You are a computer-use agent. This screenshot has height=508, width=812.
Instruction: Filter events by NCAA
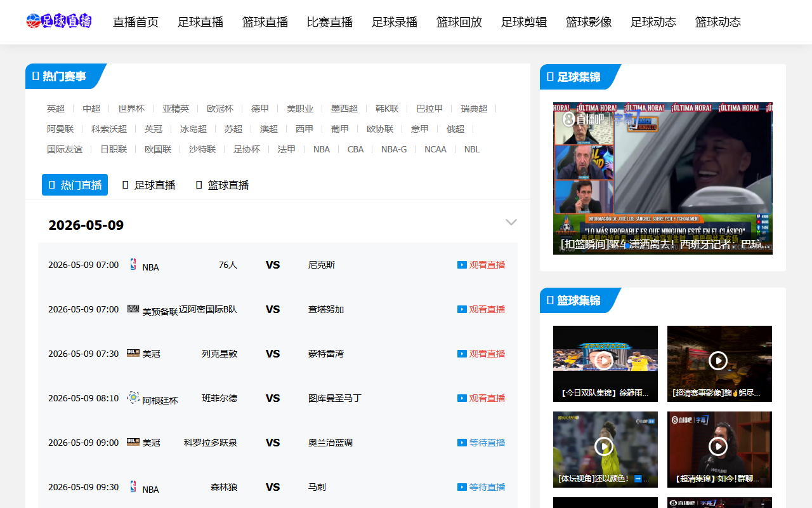tap(435, 149)
